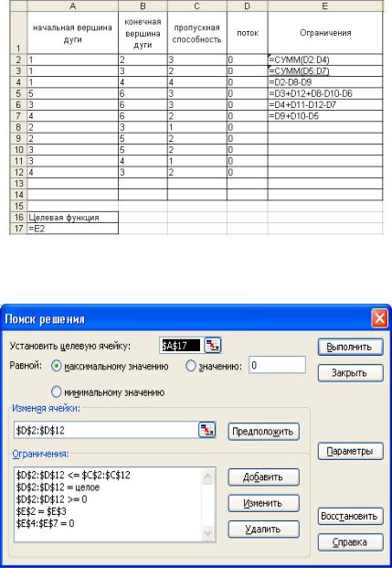The width and height of the screenshot is (392, 568).
Task: Select column E header
Action: (325, 6)
